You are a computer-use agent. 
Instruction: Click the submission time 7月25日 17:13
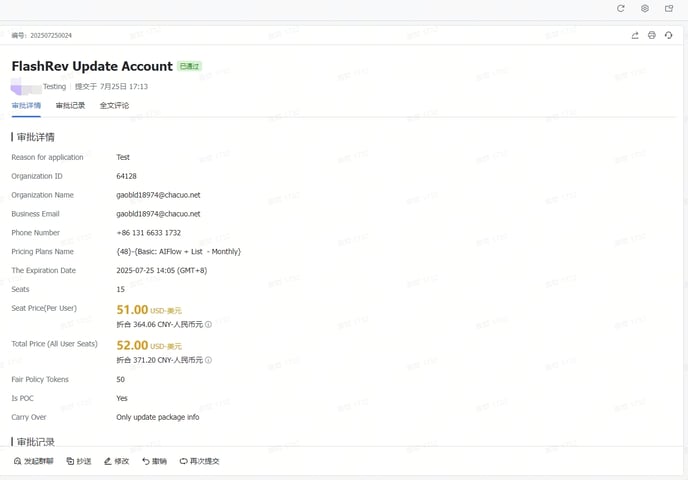pos(124,86)
